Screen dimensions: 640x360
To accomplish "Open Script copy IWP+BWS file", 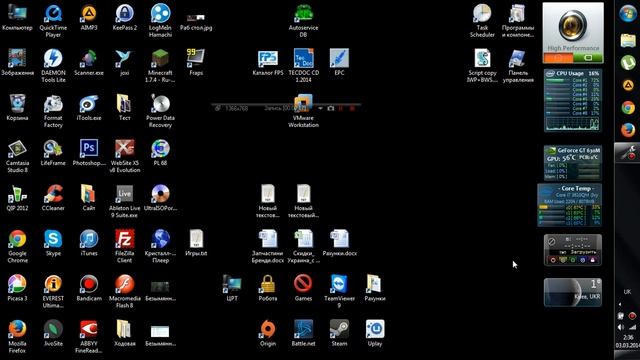I will [482, 65].
